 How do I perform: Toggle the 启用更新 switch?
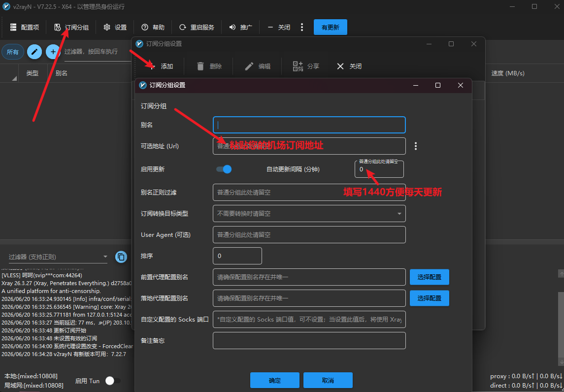224,169
